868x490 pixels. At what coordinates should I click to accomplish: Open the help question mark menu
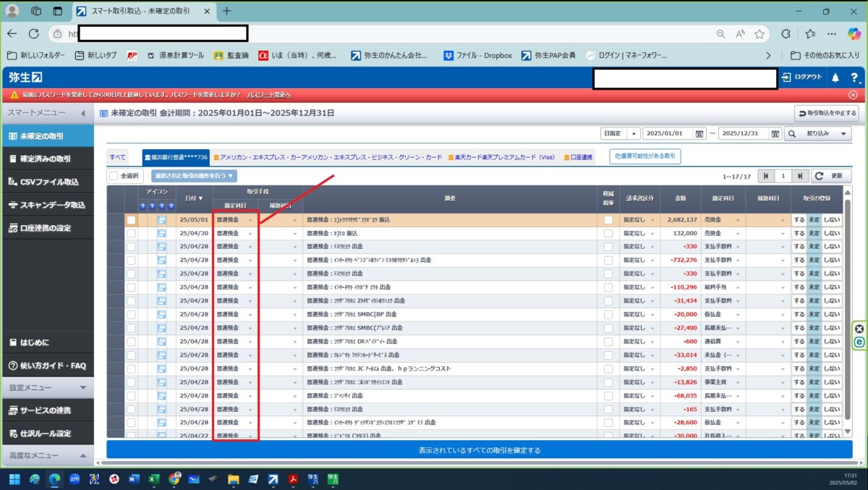click(855, 77)
